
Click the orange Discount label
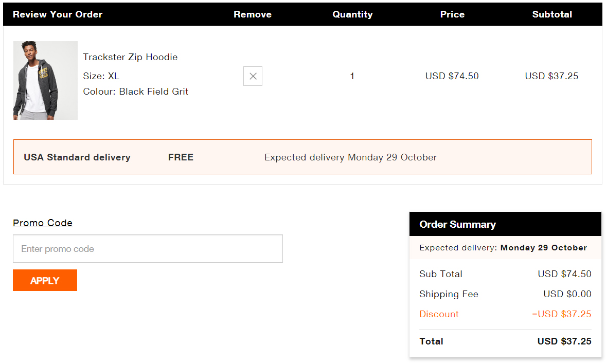[x=439, y=314]
